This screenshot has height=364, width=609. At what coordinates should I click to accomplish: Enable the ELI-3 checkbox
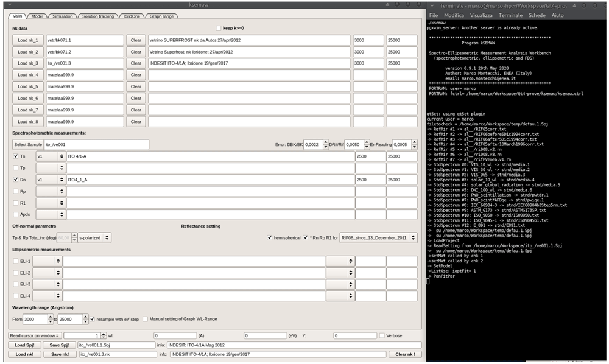click(x=16, y=284)
